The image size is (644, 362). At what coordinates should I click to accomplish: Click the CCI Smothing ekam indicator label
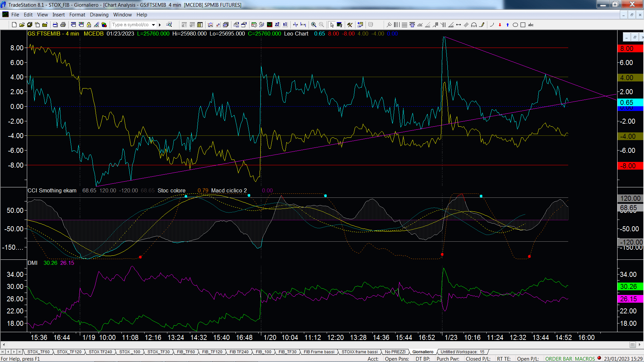tap(52, 190)
